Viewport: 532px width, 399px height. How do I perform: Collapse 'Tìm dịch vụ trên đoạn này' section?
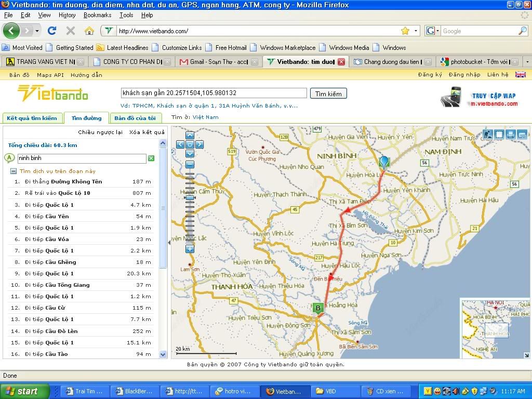pyautogui.click(x=13, y=171)
